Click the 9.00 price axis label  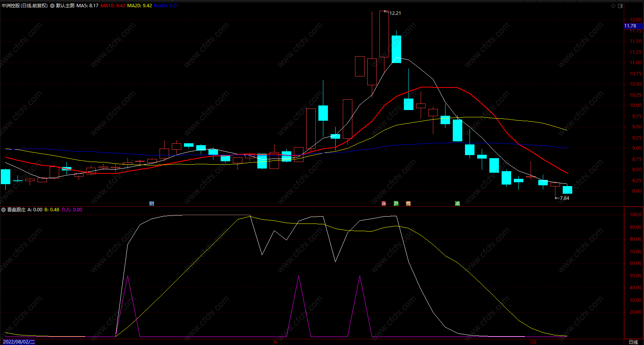(x=637, y=148)
